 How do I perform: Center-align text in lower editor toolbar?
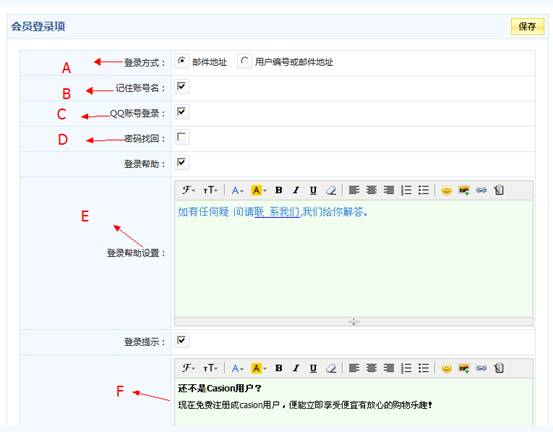click(371, 368)
